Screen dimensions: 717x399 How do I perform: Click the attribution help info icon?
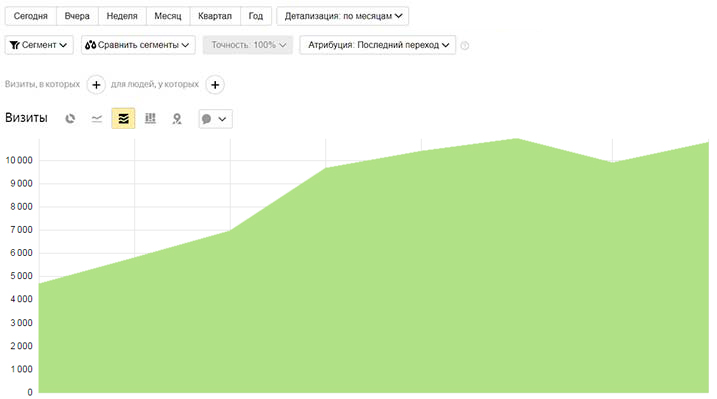(x=465, y=45)
